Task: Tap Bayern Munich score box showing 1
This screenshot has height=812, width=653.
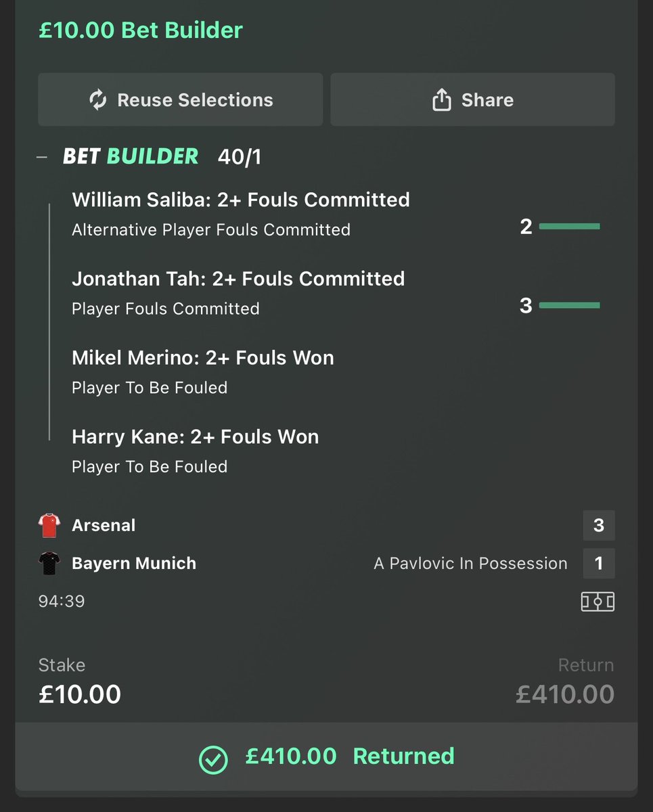Action: tap(599, 563)
